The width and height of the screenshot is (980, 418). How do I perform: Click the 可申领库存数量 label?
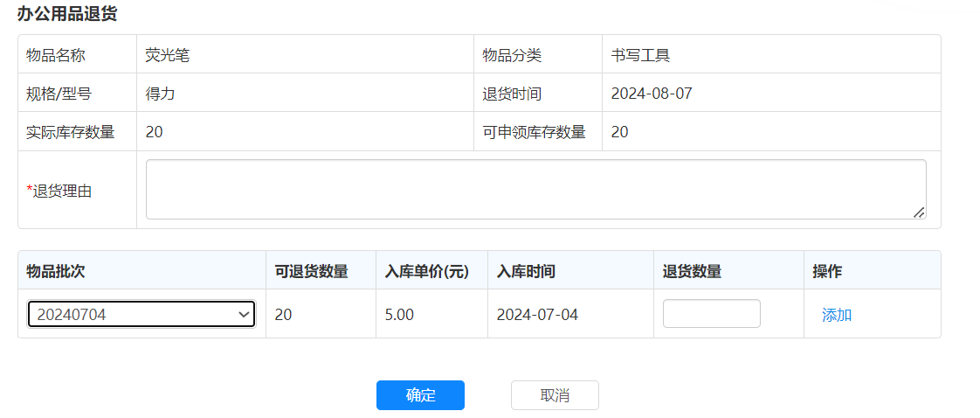(534, 132)
